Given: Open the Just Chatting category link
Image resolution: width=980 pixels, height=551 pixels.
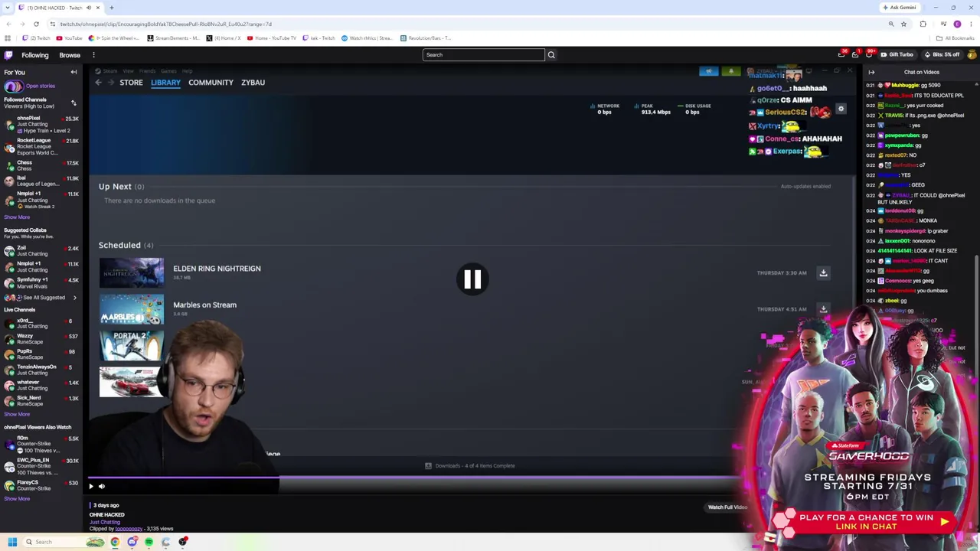Looking at the screenshot, I should pyautogui.click(x=105, y=522).
